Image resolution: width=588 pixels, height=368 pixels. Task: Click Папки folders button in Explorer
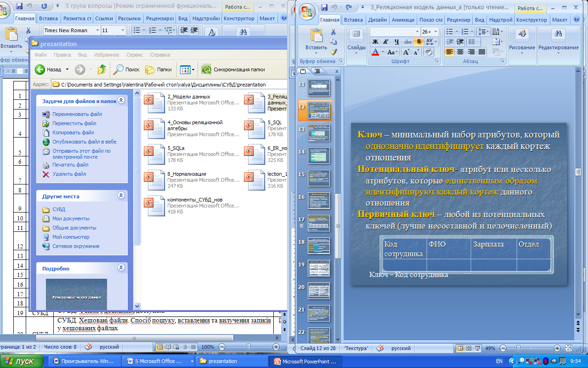[158, 69]
